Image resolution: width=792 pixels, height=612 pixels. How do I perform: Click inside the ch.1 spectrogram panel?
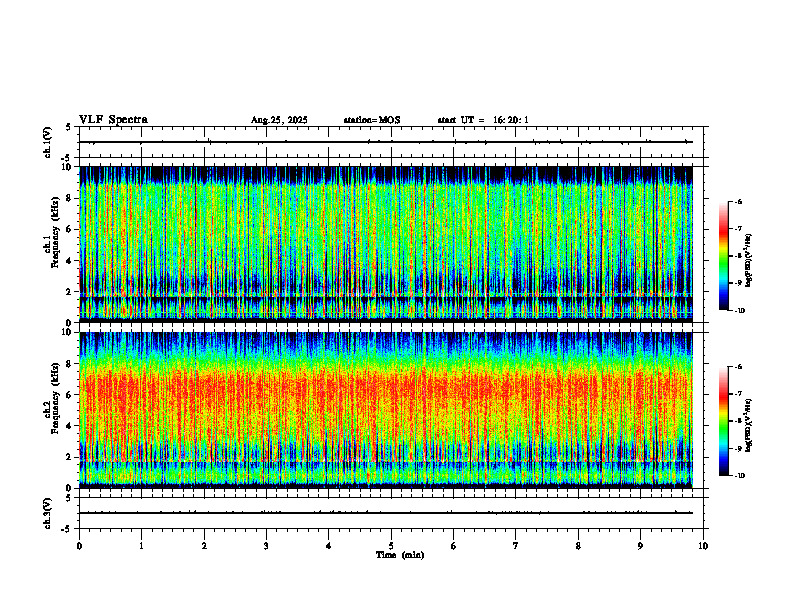(x=386, y=244)
